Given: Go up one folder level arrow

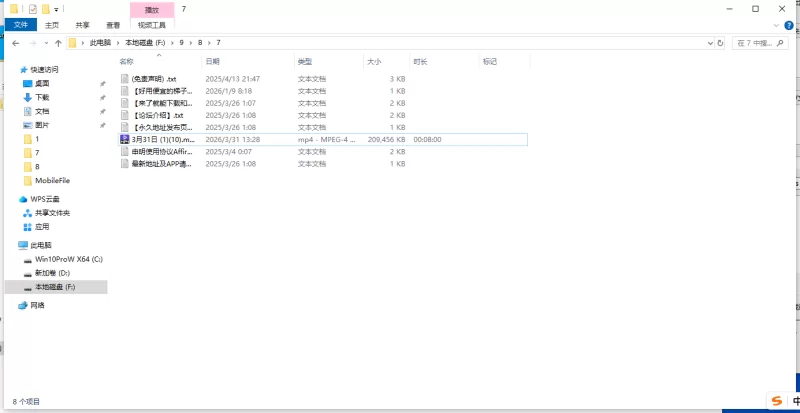Looking at the screenshot, I should (x=58, y=43).
